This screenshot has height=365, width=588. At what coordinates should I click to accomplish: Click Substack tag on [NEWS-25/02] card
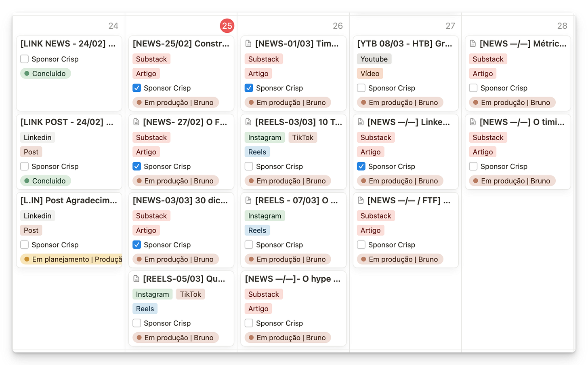click(151, 59)
